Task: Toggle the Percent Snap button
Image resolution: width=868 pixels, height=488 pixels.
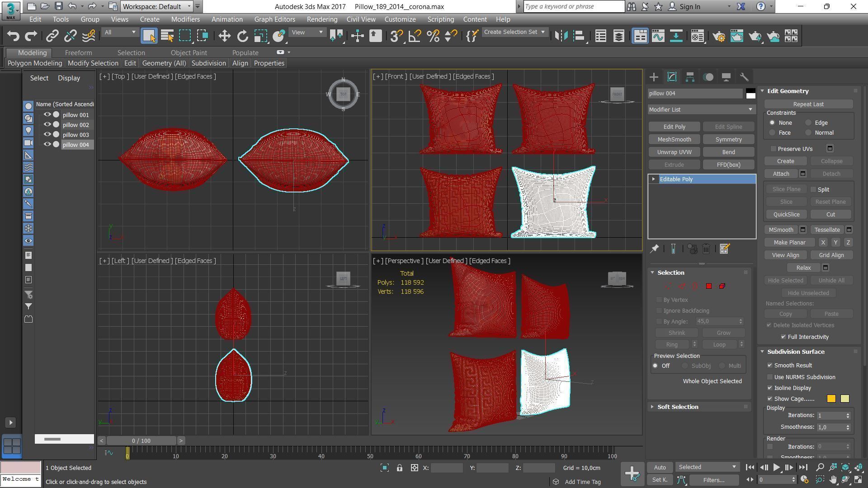Action: pyautogui.click(x=433, y=36)
